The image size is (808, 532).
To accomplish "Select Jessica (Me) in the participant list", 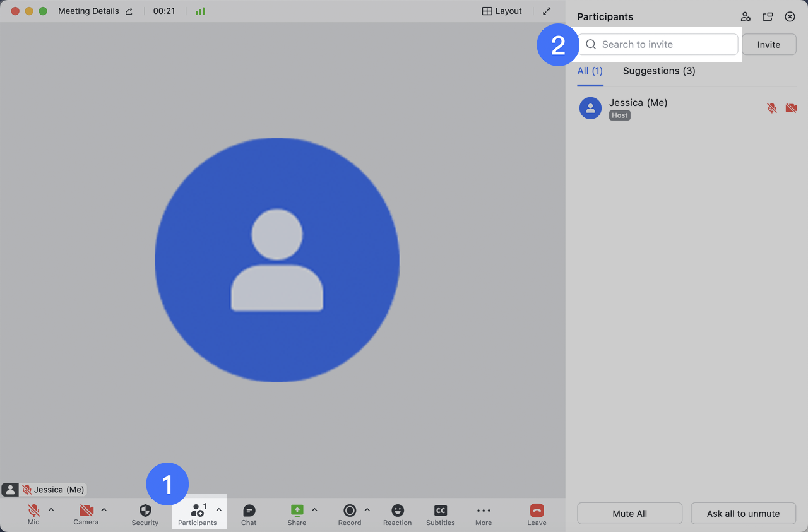I will coord(687,108).
